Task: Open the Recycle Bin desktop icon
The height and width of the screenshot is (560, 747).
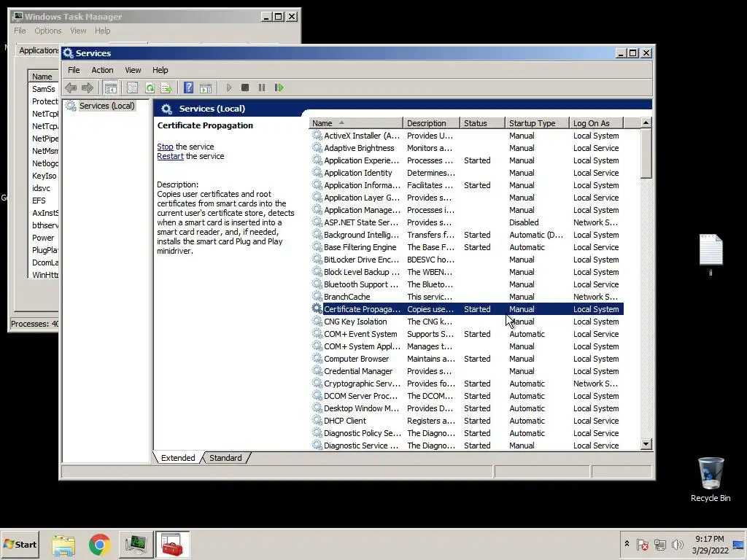Action: click(711, 479)
